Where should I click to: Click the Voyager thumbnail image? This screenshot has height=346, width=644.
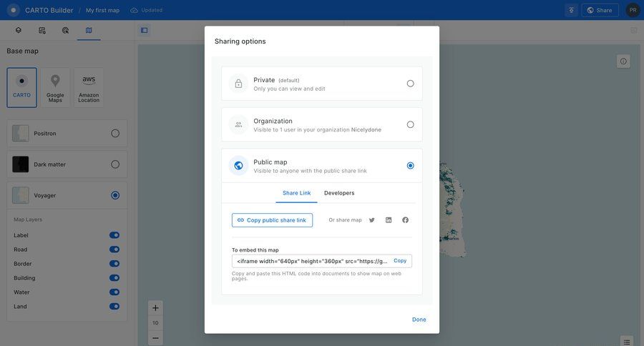[x=21, y=195]
